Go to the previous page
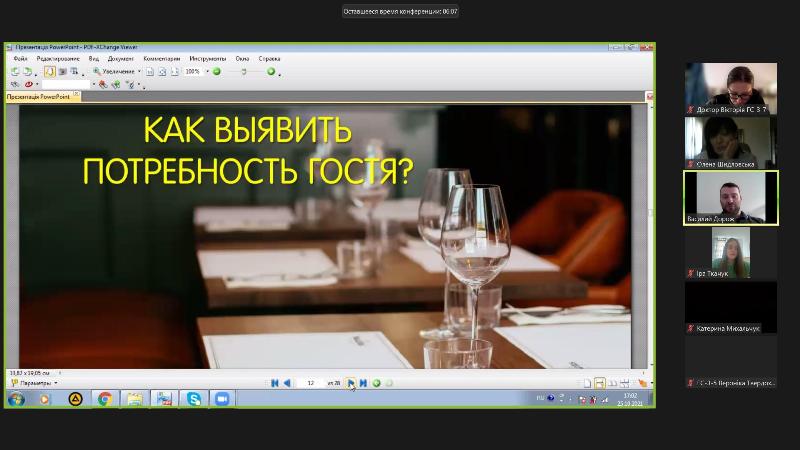The height and width of the screenshot is (450, 800). pos(287,383)
